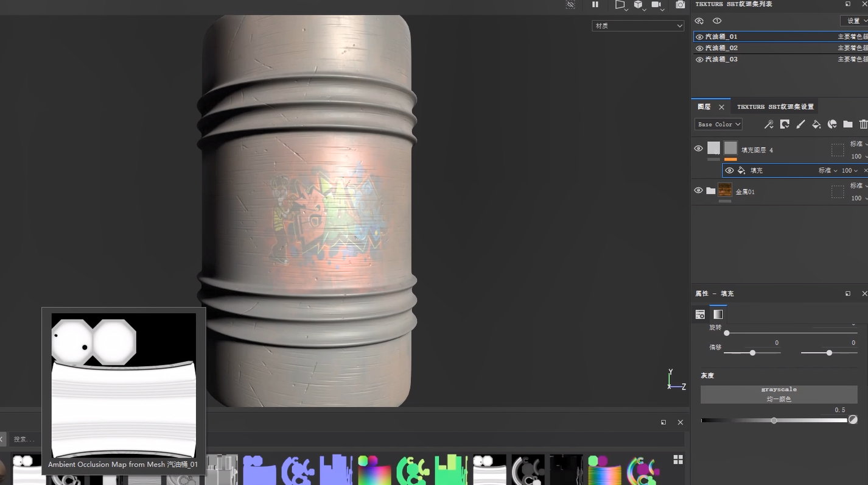Click the grayscale value slider handle
Image resolution: width=868 pixels, height=485 pixels.
tap(774, 420)
